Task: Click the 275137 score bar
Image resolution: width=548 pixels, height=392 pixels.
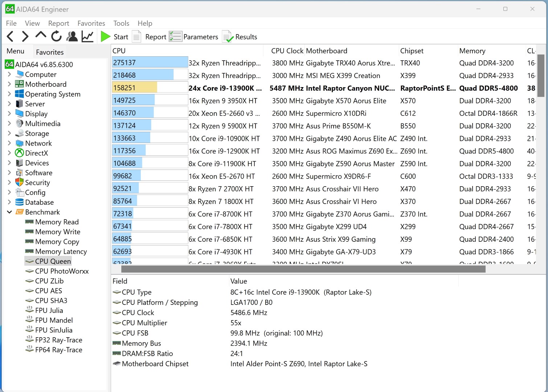Action: point(150,62)
